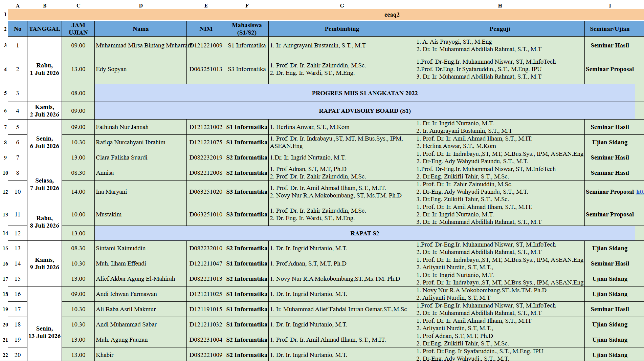Image resolution: width=644 pixels, height=361 pixels.
Task: Select the name cell Khabir
Action: point(141,355)
